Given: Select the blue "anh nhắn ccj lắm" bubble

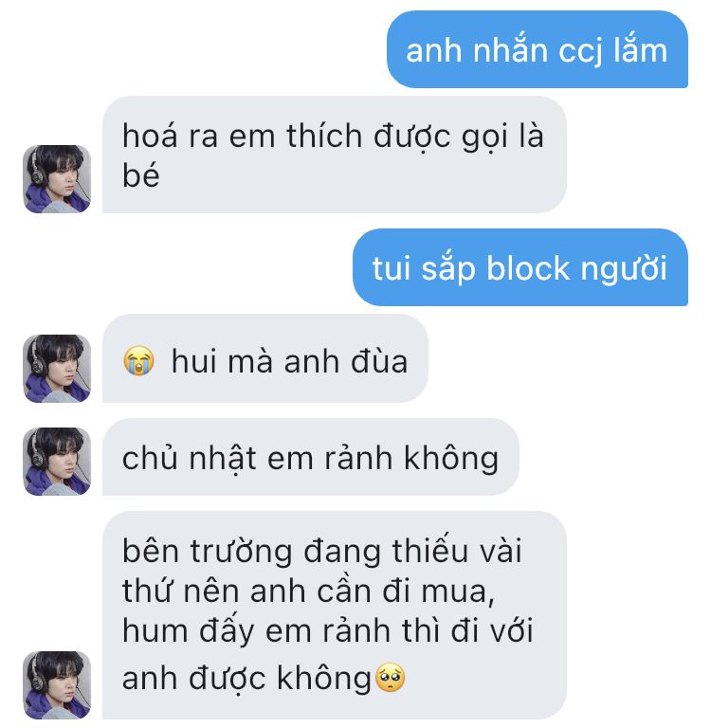Looking at the screenshot, I should tap(538, 49).
